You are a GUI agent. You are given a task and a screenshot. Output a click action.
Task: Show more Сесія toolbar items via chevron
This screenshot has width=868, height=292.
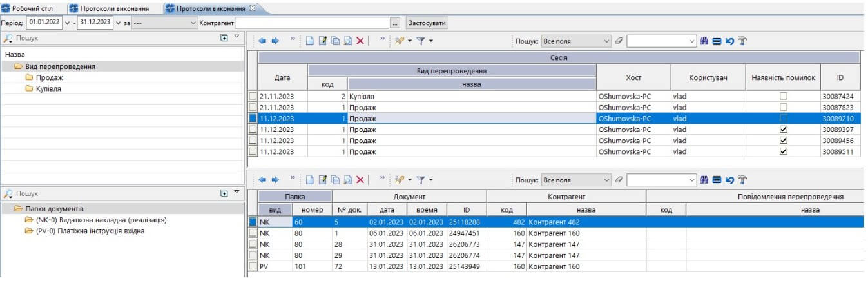(x=293, y=40)
